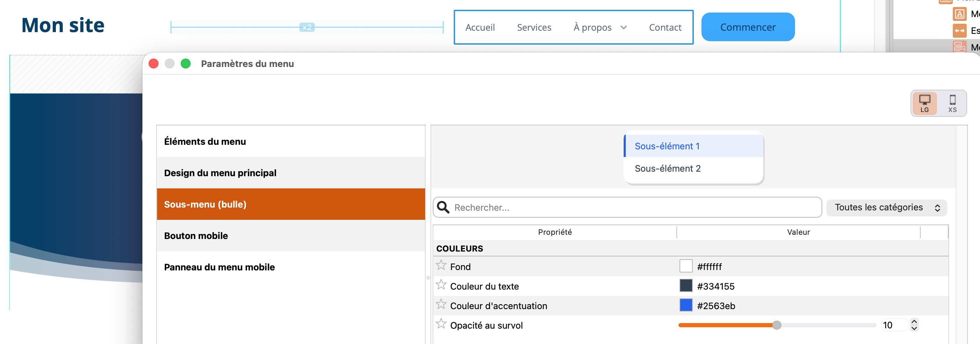Open Design du menu principal section
Image resolution: width=980 pixels, height=344 pixels.
pos(291,173)
